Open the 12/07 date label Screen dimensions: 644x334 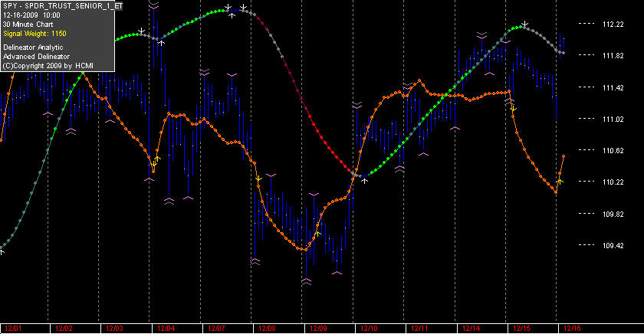coord(216,329)
